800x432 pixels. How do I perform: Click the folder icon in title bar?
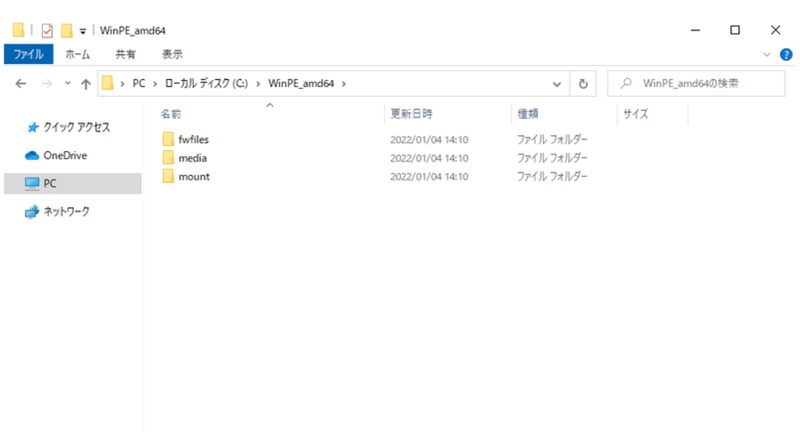point(18,30)
